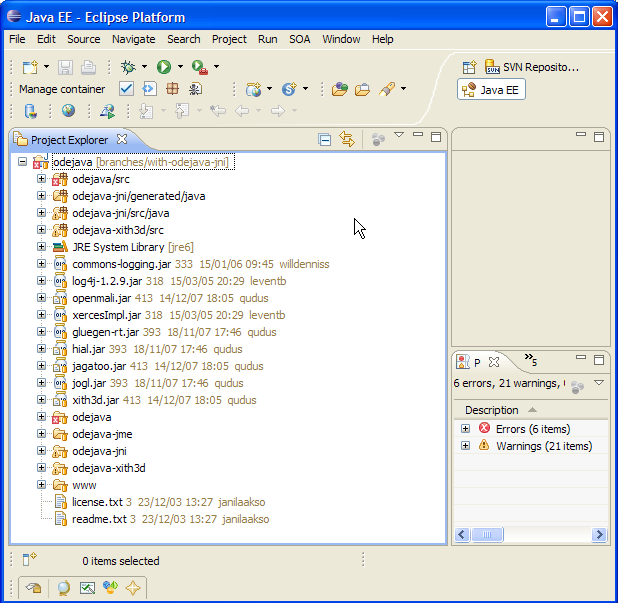
Task: Click the blue S new servlet icon
Action: coord(289,89)
